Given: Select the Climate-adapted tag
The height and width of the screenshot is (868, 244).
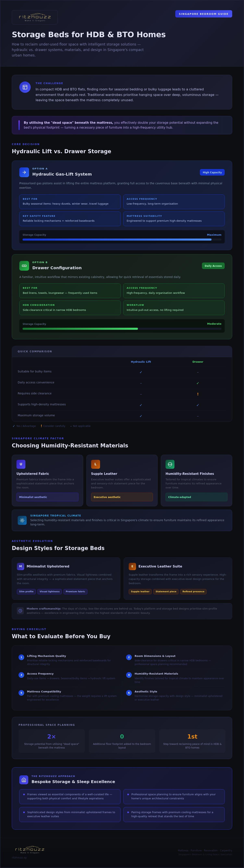Looking at the screenshot, I should pyautogui.click(x=196, y=497).
